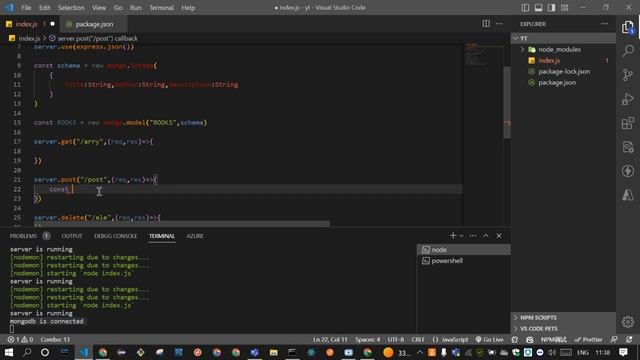Open package.json in Explorer tree
The height and width of the screenshot is (360, 640).
557,82
